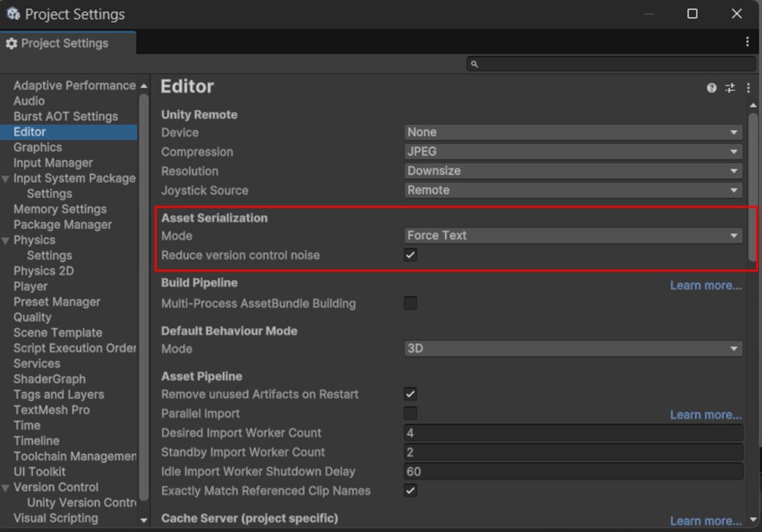The height and width of the screenshot is (532, 762).
Task: Click the sidebar scroll-up arrow
Action: point(144,86)
